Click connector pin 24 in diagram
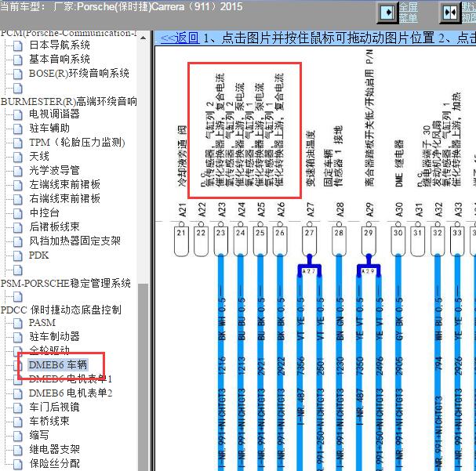Image resolution: width=476 pixels, height=471 pixels. 241,241
